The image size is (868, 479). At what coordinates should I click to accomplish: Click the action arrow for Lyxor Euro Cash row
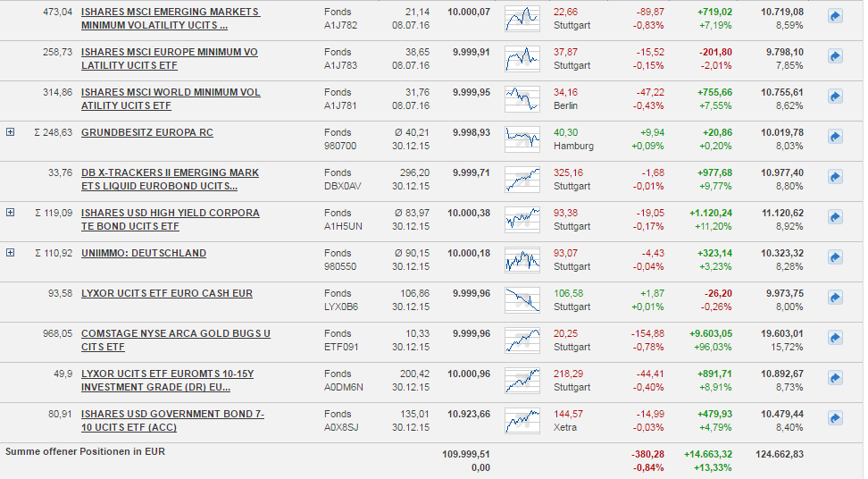click(x=835, y=298)
